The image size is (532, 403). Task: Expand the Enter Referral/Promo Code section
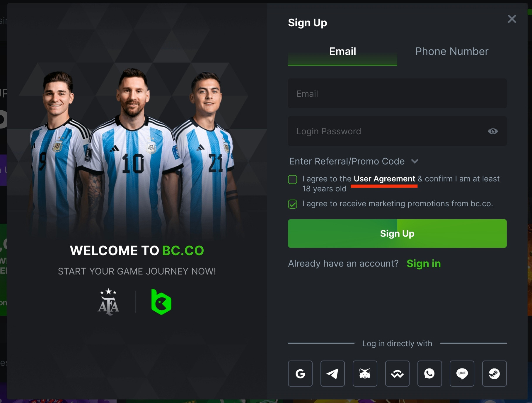[354, 161]
